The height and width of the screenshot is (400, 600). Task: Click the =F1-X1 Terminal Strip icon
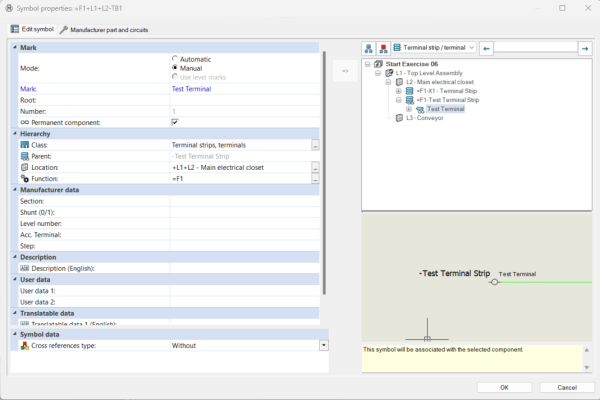[410, 91]
